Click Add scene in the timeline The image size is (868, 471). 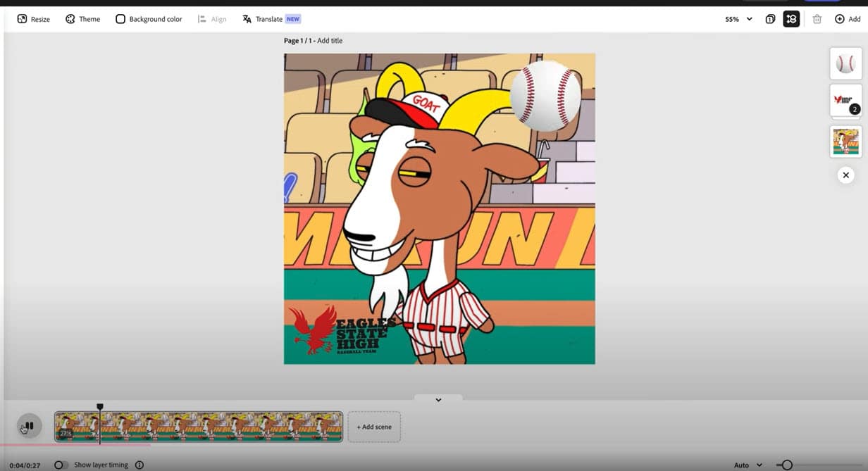tap(374, 427)
